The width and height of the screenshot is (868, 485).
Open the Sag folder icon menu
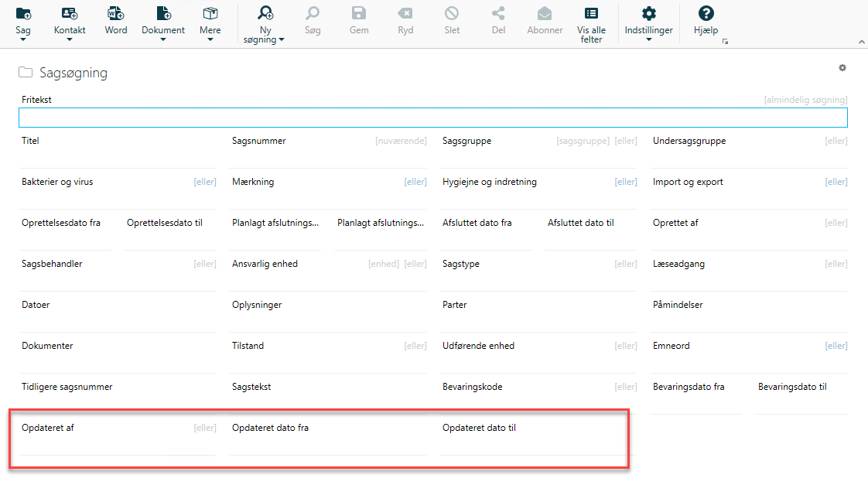click(x=23, y=13)
